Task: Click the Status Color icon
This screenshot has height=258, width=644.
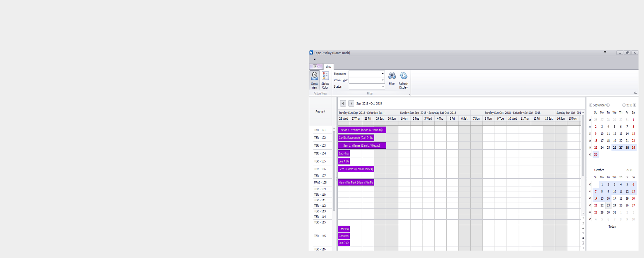Action: (325, 80)
